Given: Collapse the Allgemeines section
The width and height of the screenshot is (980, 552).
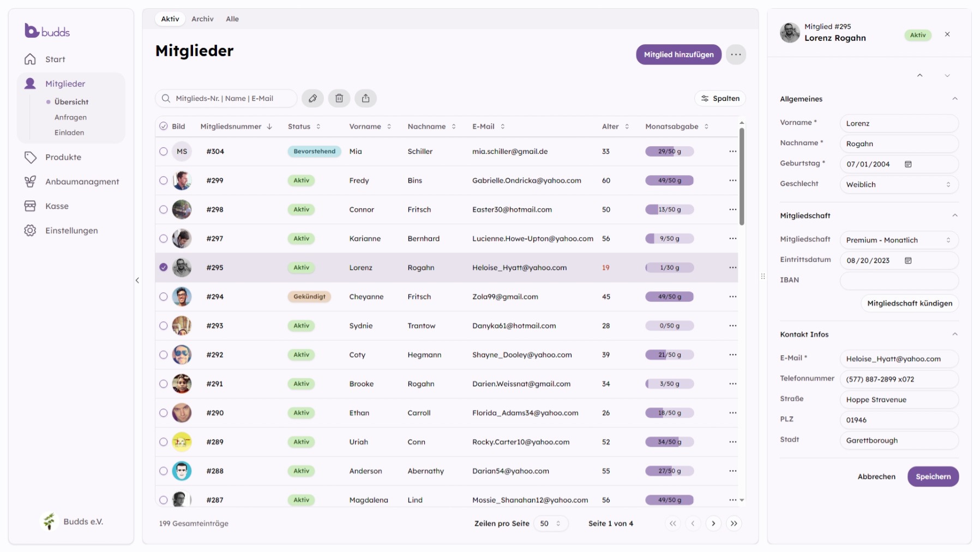Looking at the screenshot, I should pyautogui.click(x=955, y=99).
